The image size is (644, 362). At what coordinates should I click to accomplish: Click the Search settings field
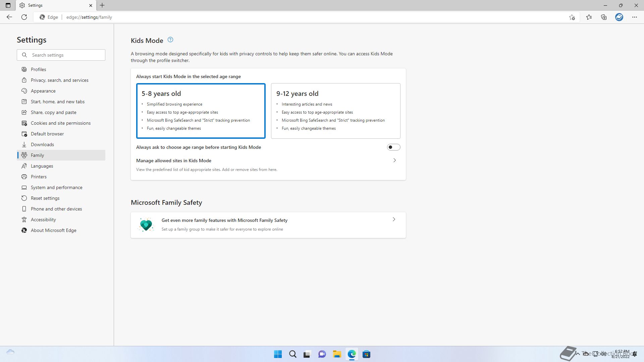click(x=61, y=55)
